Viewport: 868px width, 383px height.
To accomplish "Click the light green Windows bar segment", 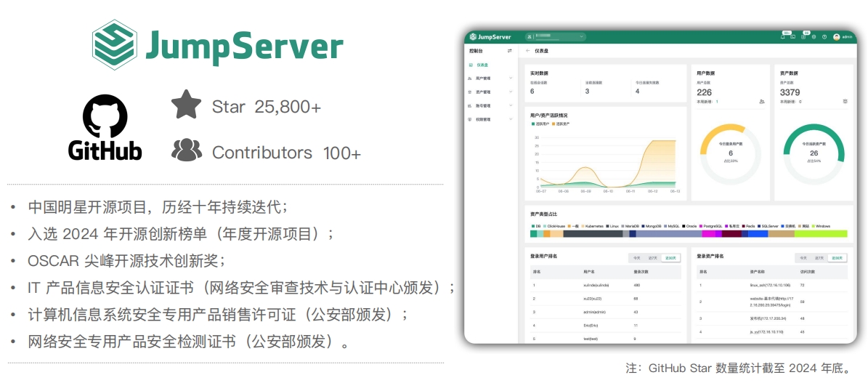I will 820,234.
